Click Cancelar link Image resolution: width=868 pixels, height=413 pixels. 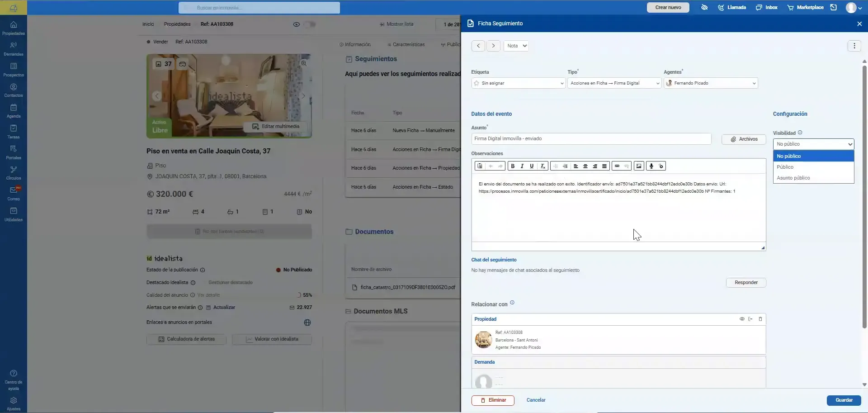tap(536, 400)
